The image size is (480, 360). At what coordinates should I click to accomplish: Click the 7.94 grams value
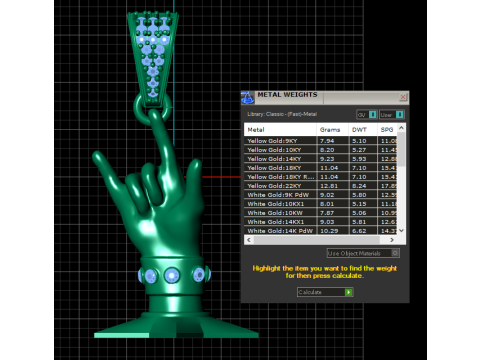327,141
